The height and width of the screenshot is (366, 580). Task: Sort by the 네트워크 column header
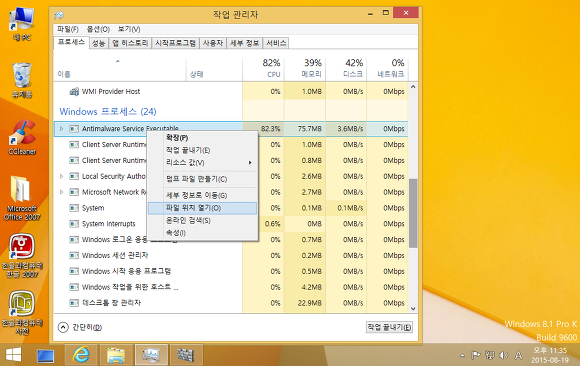click(387, 68)
